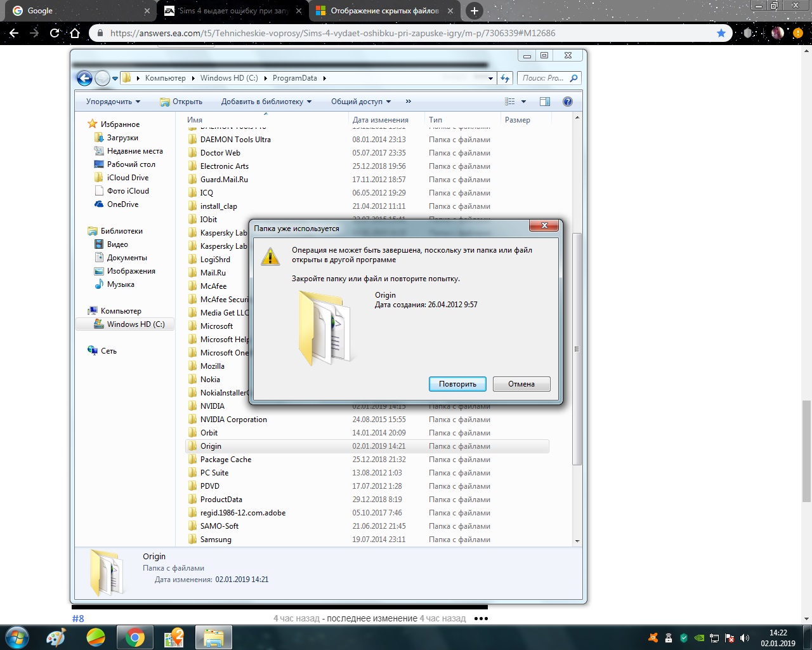Click Explorer's blue back arrow button

(x=84, y=78)
